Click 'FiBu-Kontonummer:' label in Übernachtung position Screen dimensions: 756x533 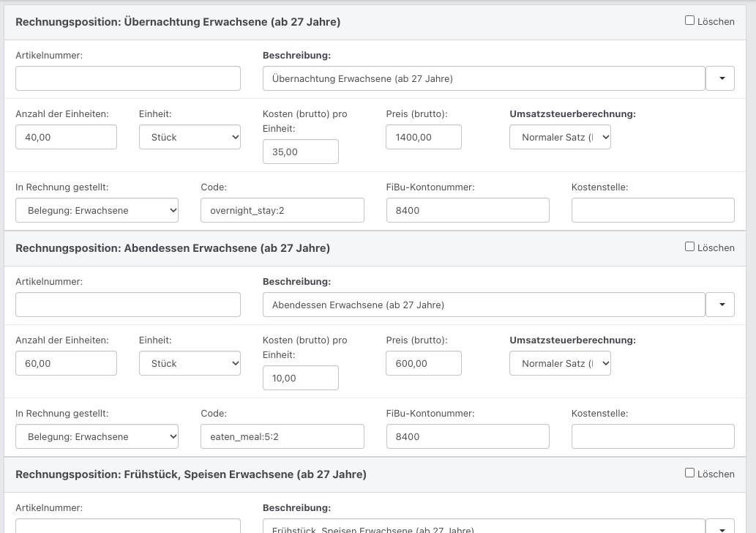click(430, 187)
